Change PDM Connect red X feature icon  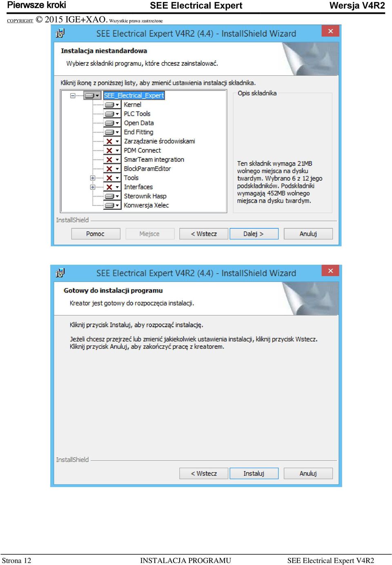coord(112,150)
